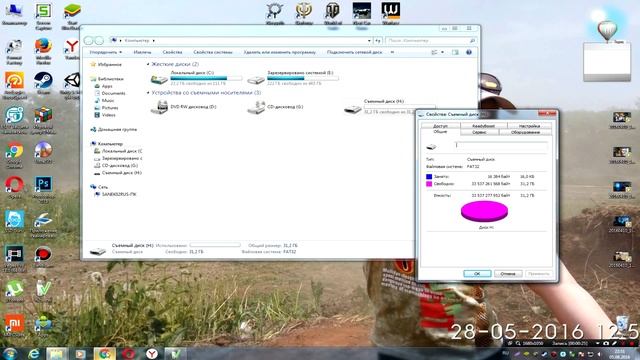Select the General tab

(440, 132)
